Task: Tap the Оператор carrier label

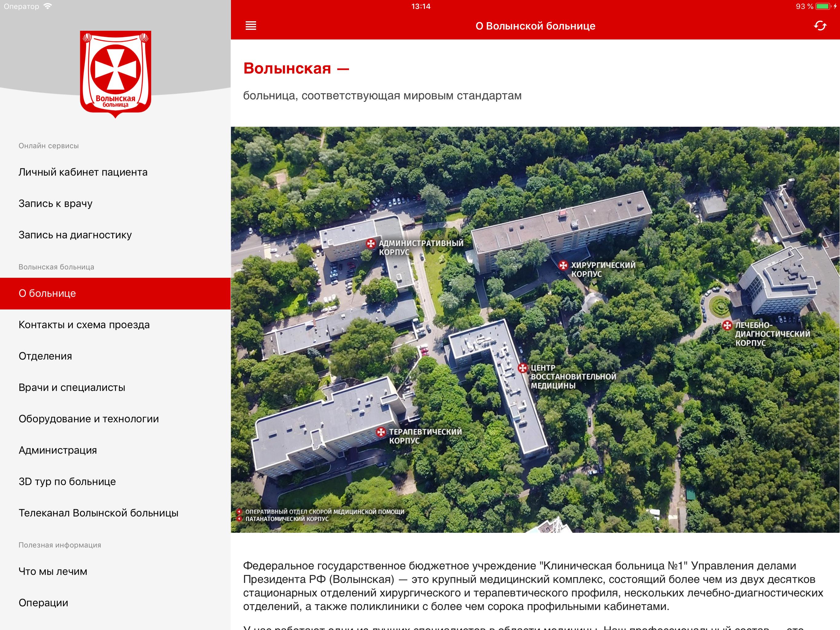Action: tap(21, 6)
